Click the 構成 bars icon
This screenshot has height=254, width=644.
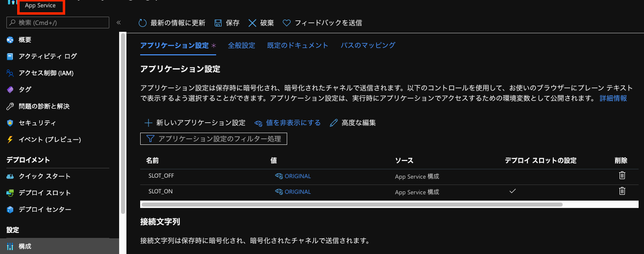point(10,246)
